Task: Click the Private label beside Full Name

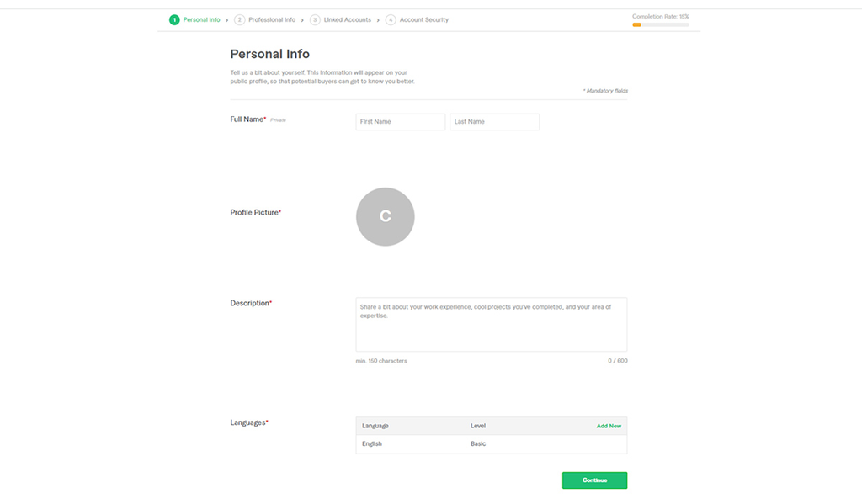Action: pos(276,119)
